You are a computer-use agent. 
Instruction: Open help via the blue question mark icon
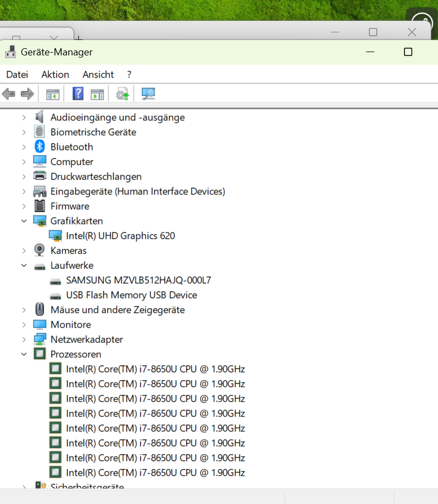[78, 94]
